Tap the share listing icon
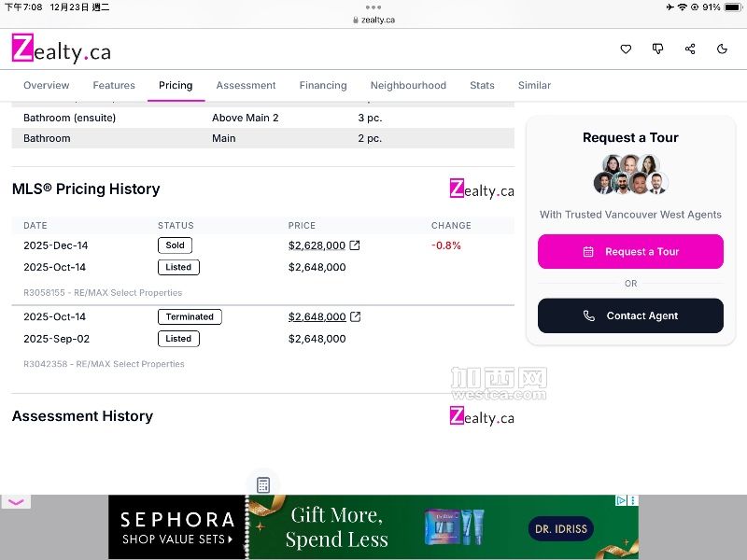The width and height of the screenshot is (747, 560). 690,49
